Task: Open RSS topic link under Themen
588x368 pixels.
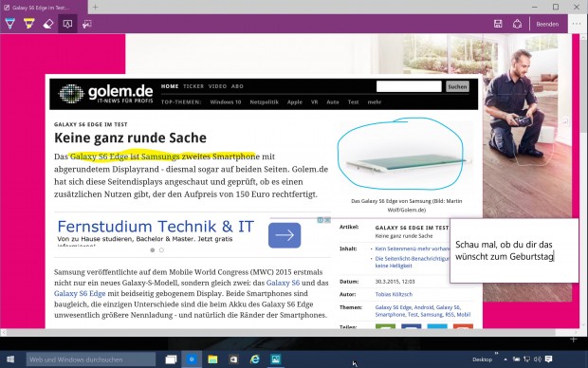Action: 449,315
